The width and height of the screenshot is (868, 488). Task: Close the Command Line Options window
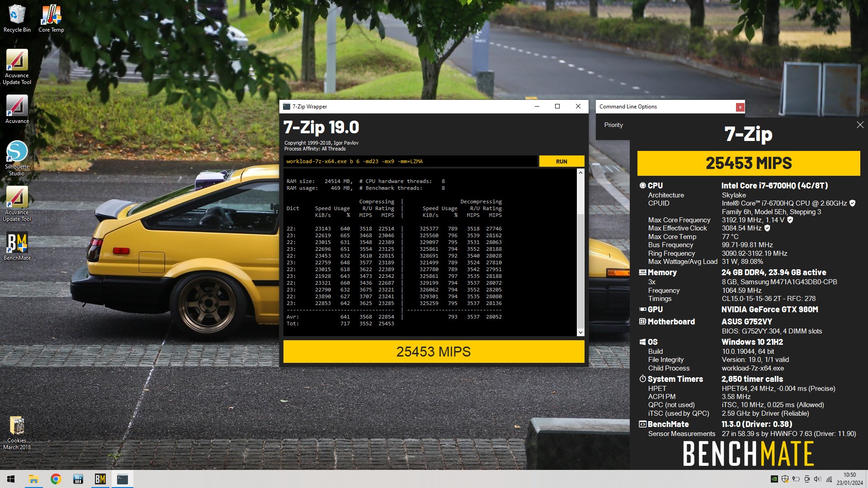click(x=740, y=107)
